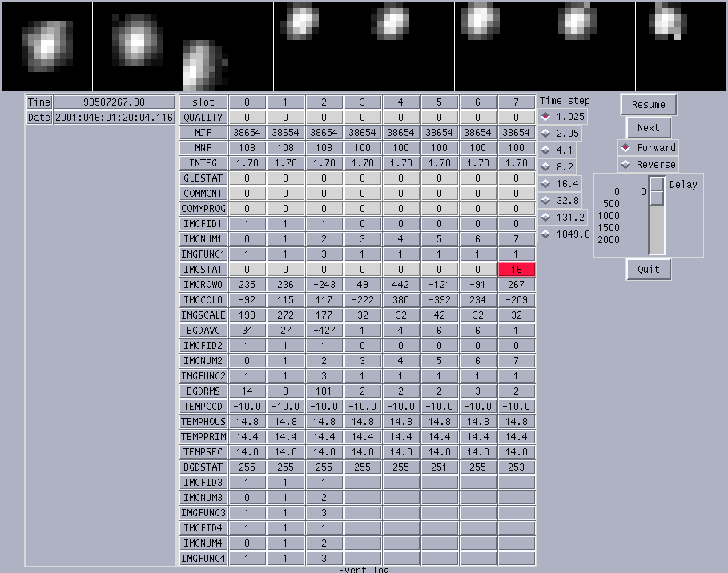Select slot 1 star image thumbnail
This screenshot has width=728, height=573.
tap(138, 46)
